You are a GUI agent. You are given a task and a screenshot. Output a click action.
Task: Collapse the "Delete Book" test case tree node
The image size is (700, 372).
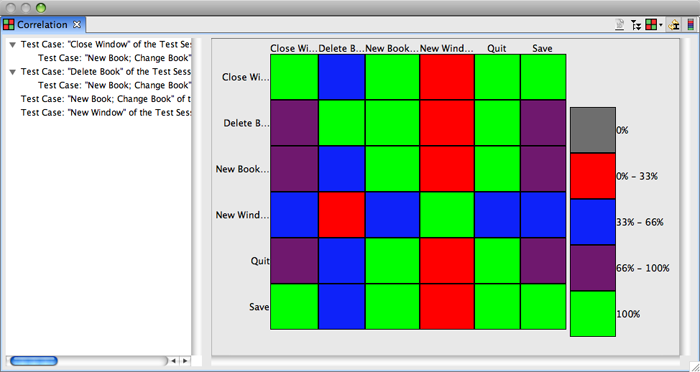point(13,72)
